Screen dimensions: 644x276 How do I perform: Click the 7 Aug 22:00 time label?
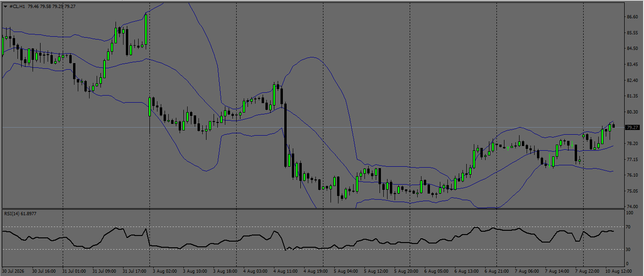coord(587,271)
